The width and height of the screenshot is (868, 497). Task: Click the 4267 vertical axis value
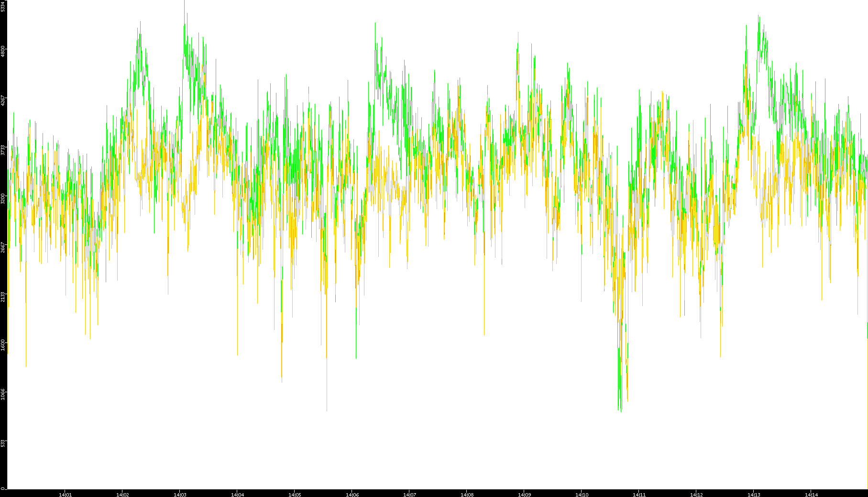(x=3, y=100)
